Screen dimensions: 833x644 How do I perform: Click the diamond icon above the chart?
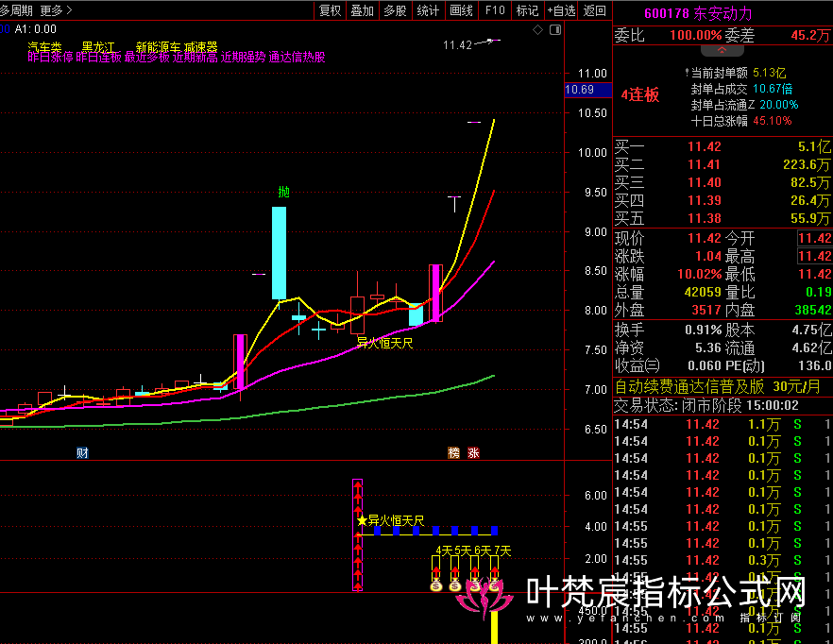point(537,30)
